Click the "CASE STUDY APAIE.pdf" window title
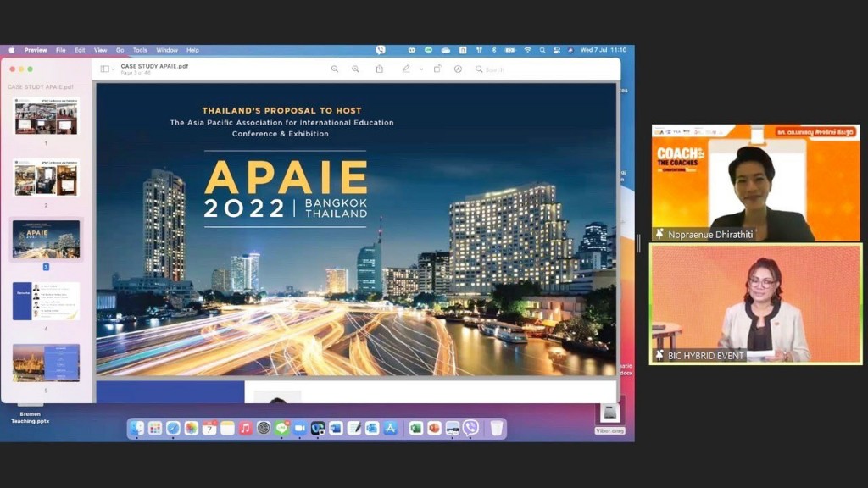This screenshot has width=868, height=488. coord(154,66)
